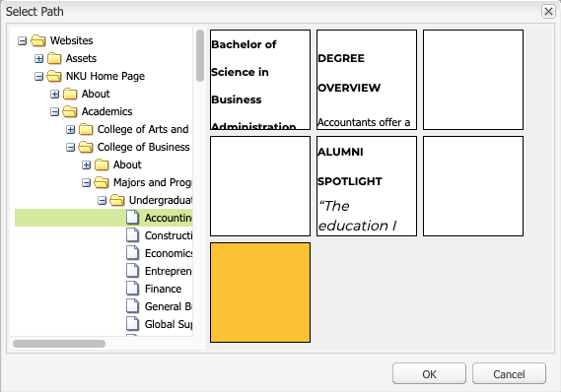Close the Select Path dialog
Screen dimensions: 561x392
coord(548,12)
